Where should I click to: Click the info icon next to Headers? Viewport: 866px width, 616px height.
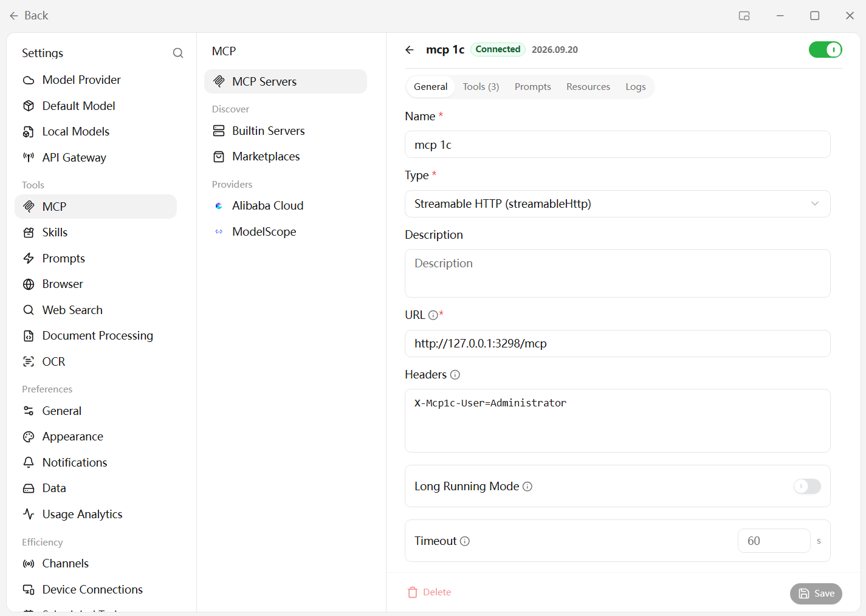[455, 375]
